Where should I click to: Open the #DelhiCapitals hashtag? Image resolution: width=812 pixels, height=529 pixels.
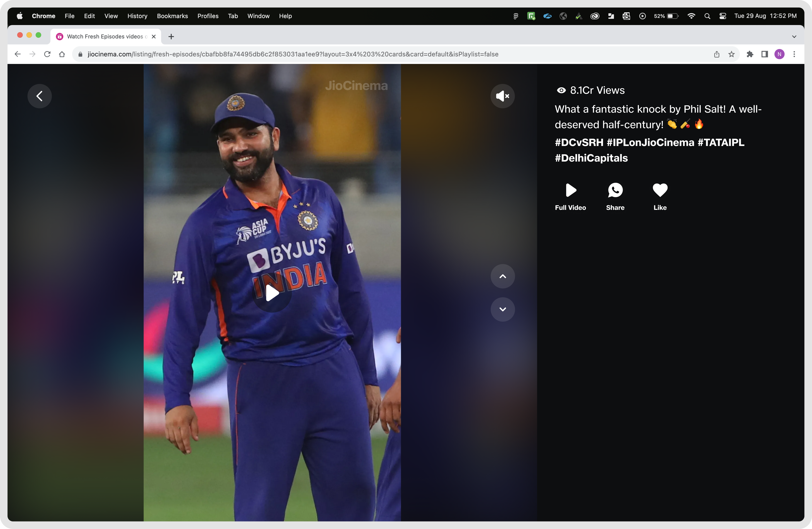tap(591, 158)
